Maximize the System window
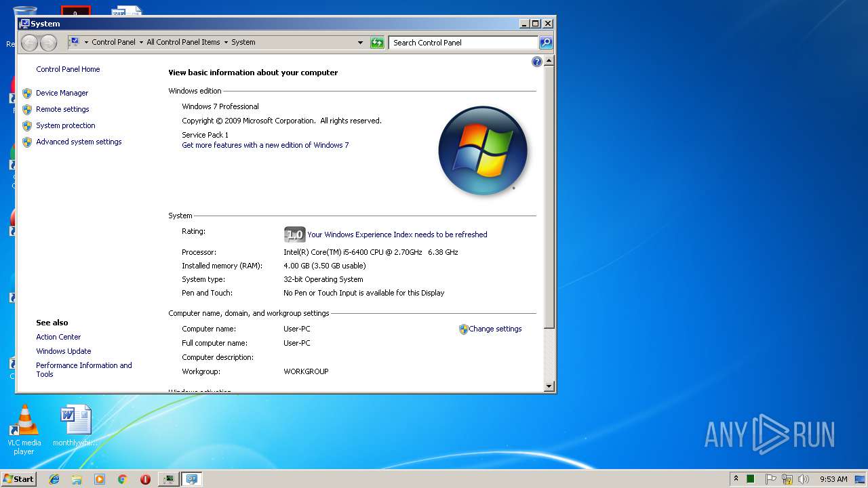This screenshot has height=488, width=868. (535, 24)
